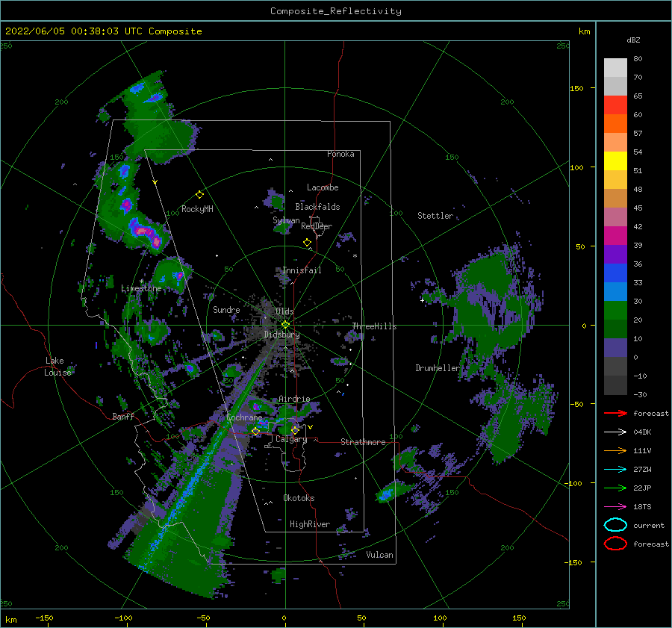Click the Calgary city label
Screen dimensions: 672x628
(x=291, y=439)
